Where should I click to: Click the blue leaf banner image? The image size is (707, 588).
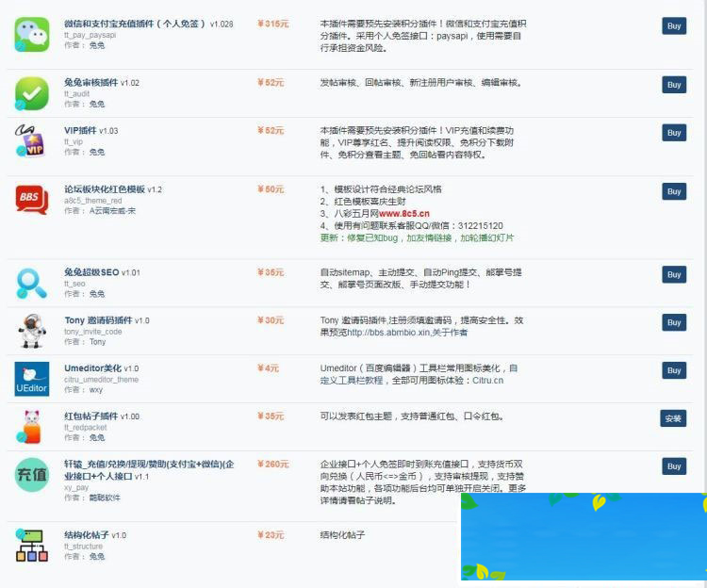point(584,536)
